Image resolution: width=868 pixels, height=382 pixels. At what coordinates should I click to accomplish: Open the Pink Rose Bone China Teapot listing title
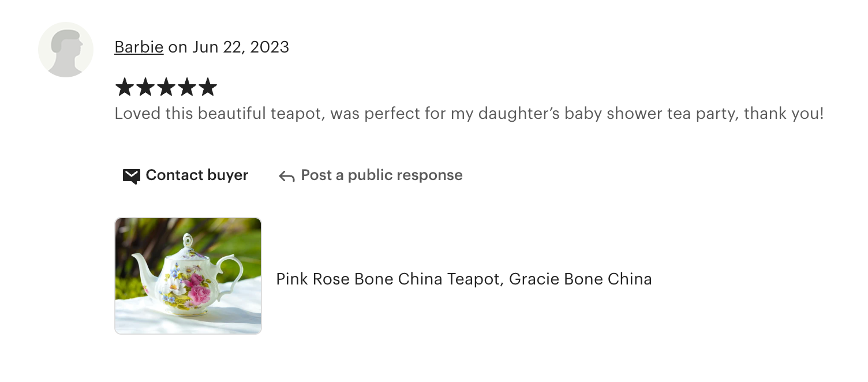pyautogui.click(x=390, y=279)
